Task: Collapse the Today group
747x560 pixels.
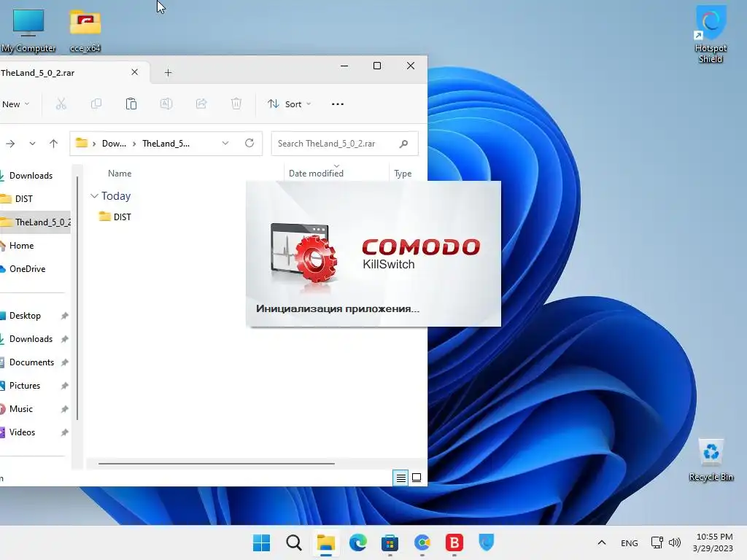Action: 94,196
